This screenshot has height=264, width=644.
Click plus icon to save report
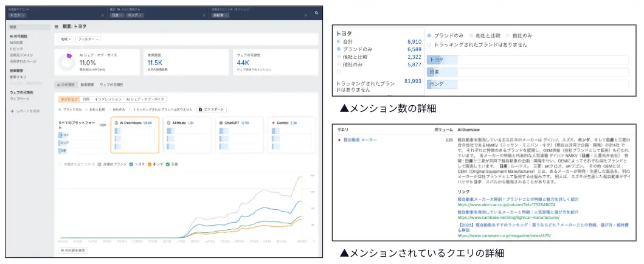(x=12, y=111)
